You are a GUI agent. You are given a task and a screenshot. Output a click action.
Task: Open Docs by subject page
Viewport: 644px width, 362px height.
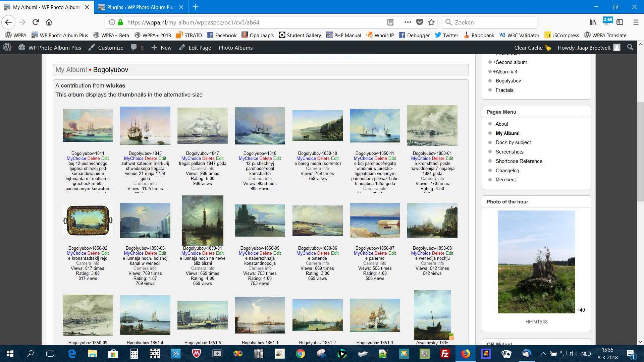[x=513, y=142]
